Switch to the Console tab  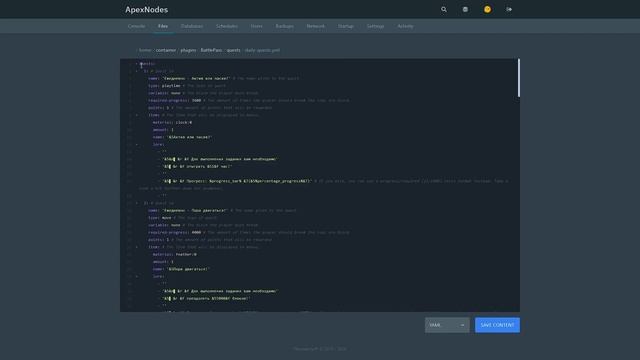point(136,26)
